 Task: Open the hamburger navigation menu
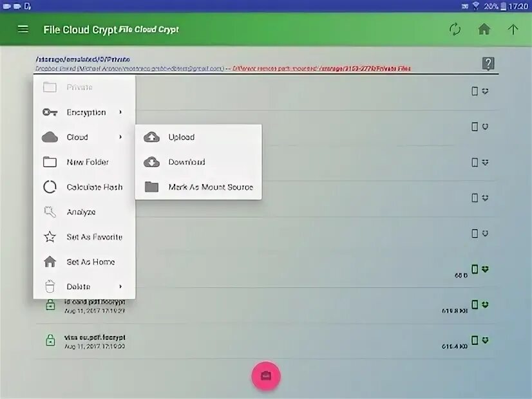(x=23, y=30)
